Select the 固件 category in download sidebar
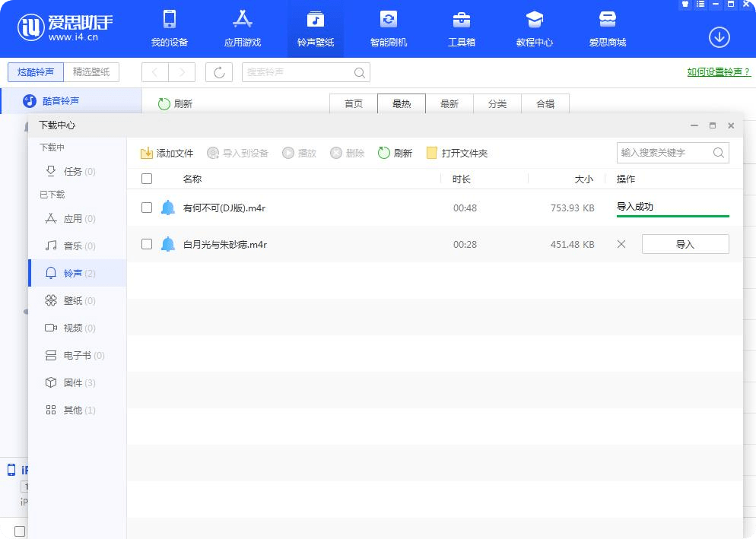The width and height of the screenshot is (756, 539). 72,382
